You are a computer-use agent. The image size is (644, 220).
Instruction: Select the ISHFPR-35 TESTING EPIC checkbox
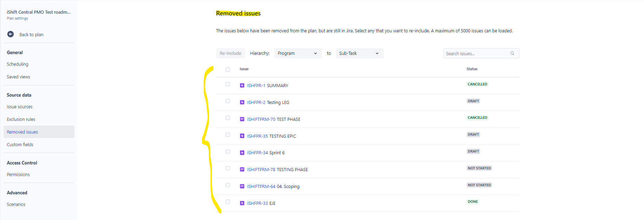click(228, 135)
